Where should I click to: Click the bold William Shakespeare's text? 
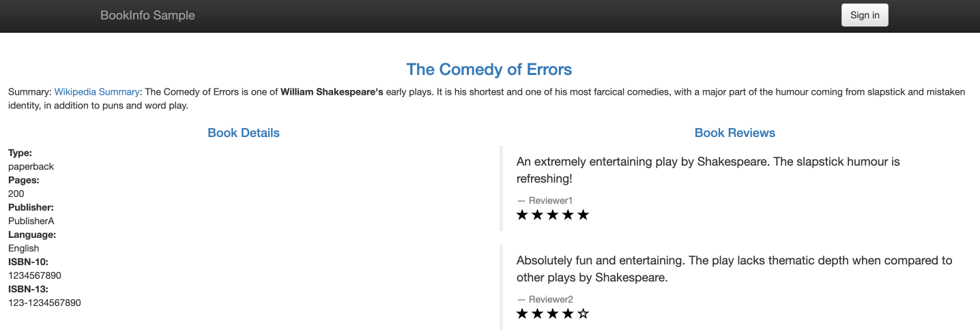click(x=332, y=92)
